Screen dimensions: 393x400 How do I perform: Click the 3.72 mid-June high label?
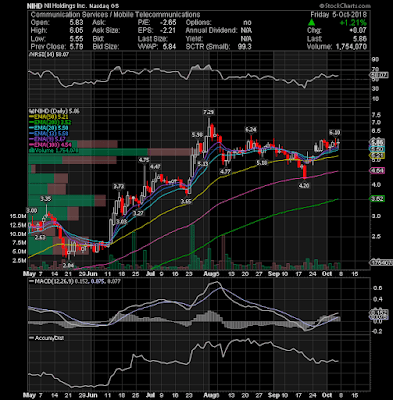119,186
